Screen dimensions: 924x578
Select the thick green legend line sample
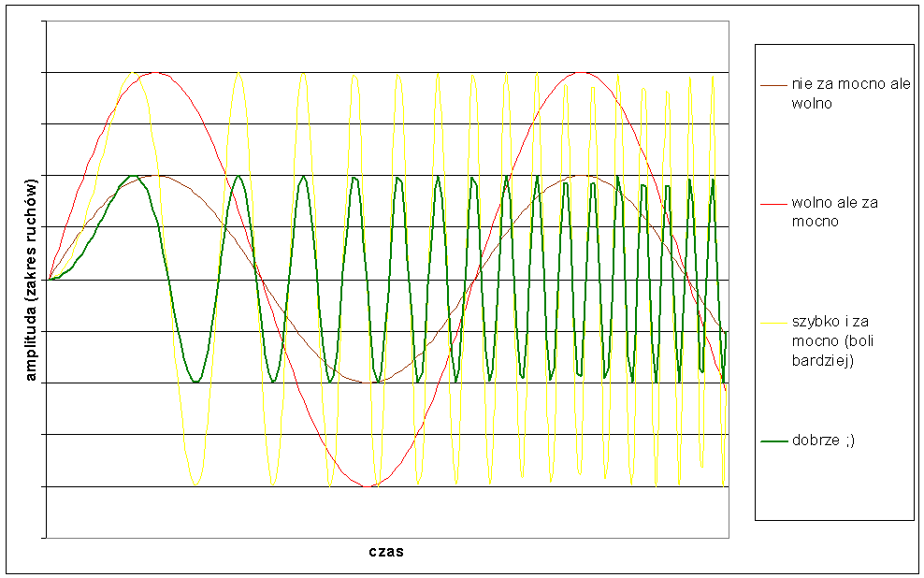click(x=773, y=441)
